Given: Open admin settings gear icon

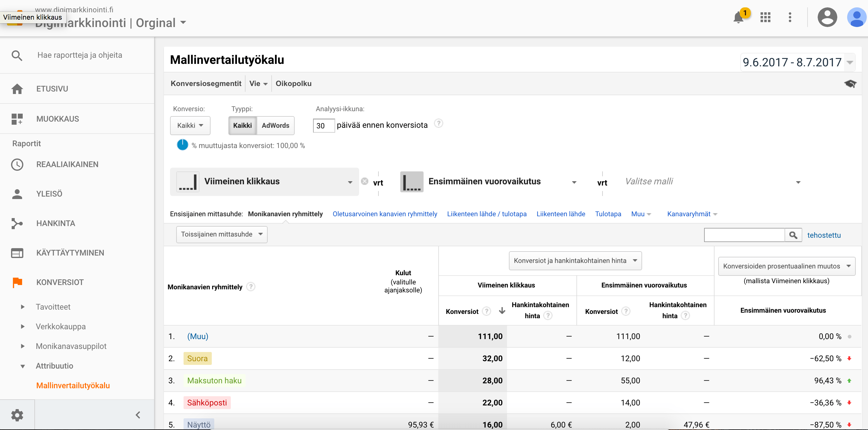Looking at the screenshot, I should (17, 415).
